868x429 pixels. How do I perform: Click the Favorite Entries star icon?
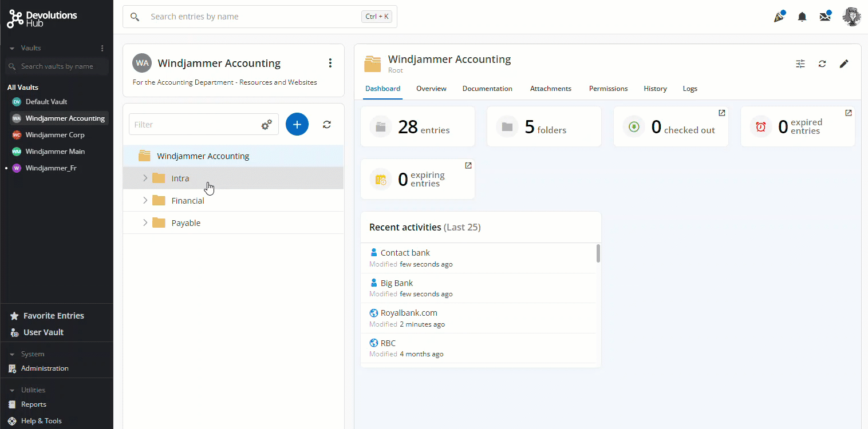click(14, 316)
